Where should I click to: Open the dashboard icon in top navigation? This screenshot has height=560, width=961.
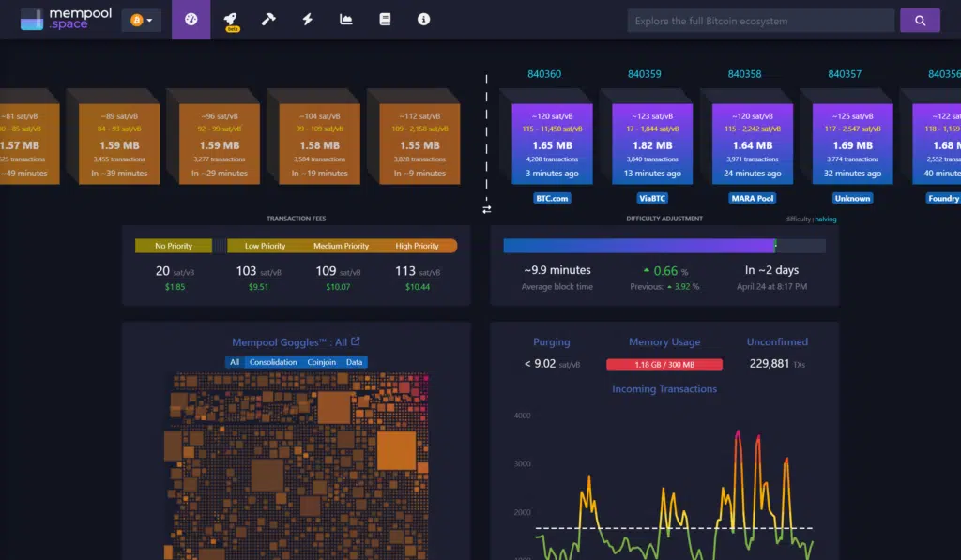191,20
